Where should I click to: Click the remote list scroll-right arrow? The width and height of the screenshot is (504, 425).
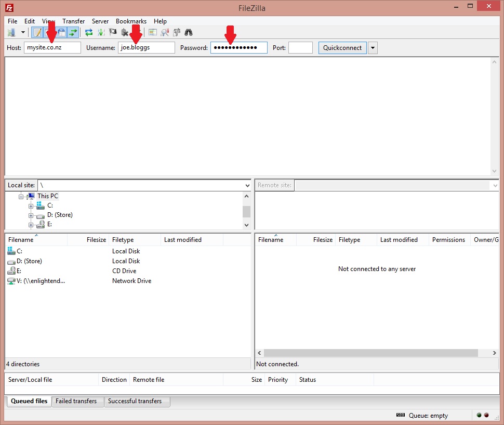coord(494,353)
